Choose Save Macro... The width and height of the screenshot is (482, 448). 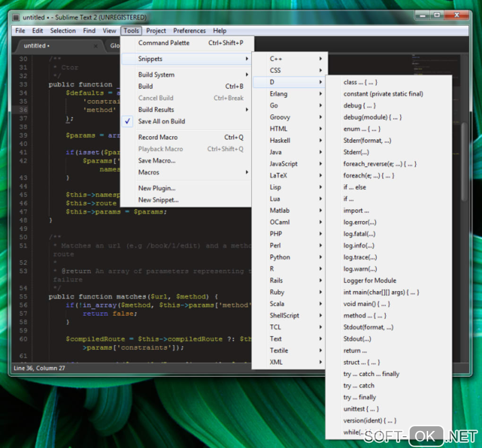(187, 161)
